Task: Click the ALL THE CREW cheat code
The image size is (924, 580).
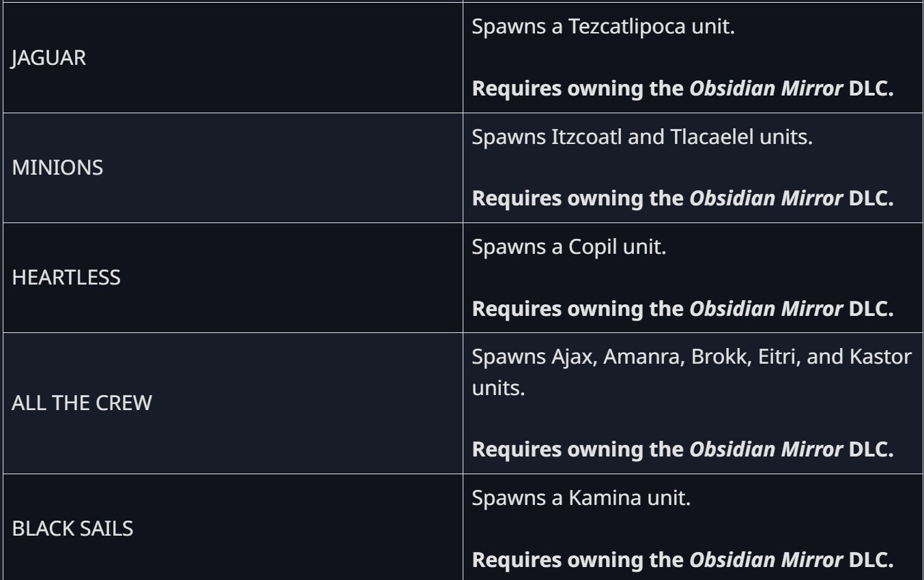Action: click(82, 403)
